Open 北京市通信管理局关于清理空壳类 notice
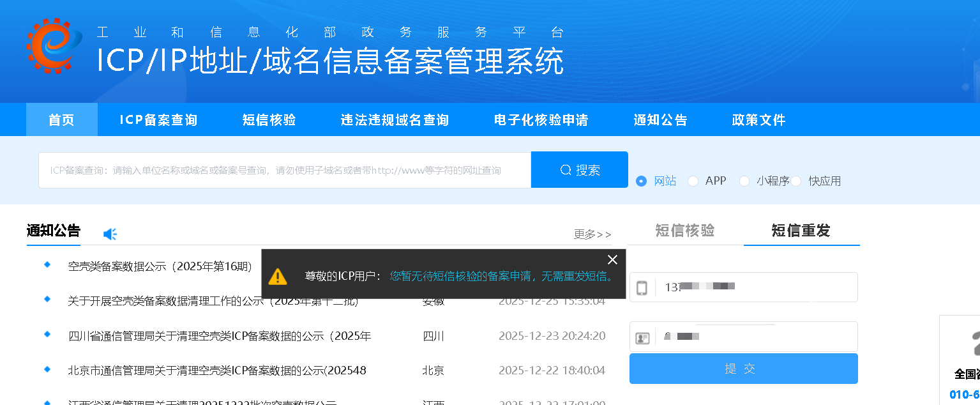Image resolution: width=980 pixels, height=405 pixels. pyautogui.click(x=217, y=371)
